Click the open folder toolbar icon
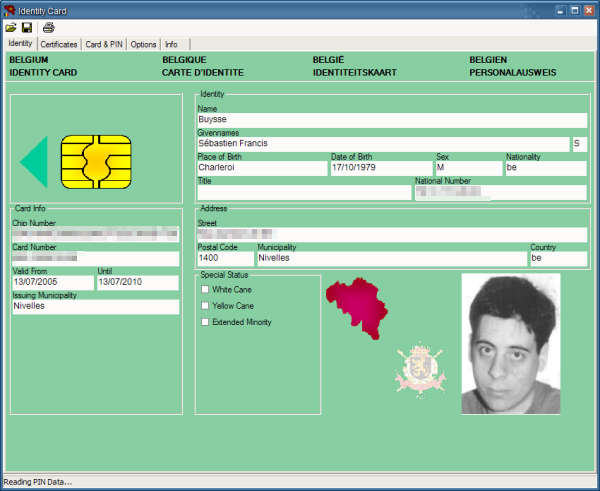 [x=11, y=28]
